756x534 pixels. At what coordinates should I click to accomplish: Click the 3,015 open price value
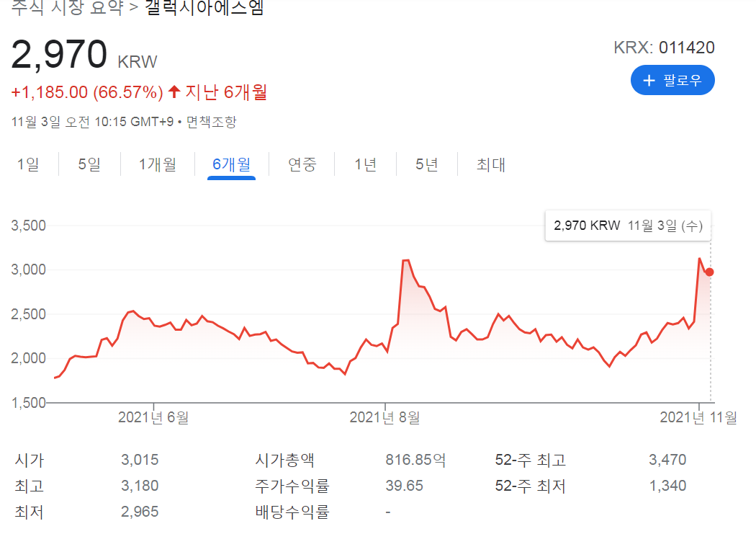pyautogui.click(x=140, y=460)
